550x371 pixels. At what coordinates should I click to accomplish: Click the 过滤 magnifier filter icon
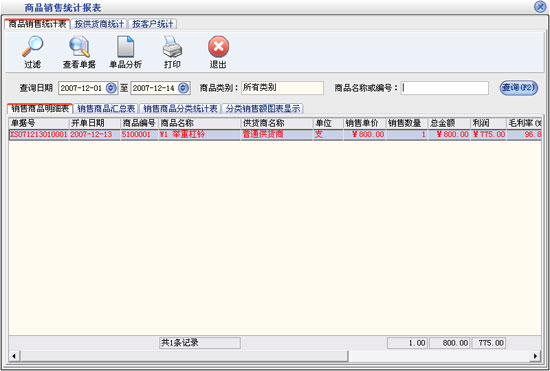pos(32,47)
